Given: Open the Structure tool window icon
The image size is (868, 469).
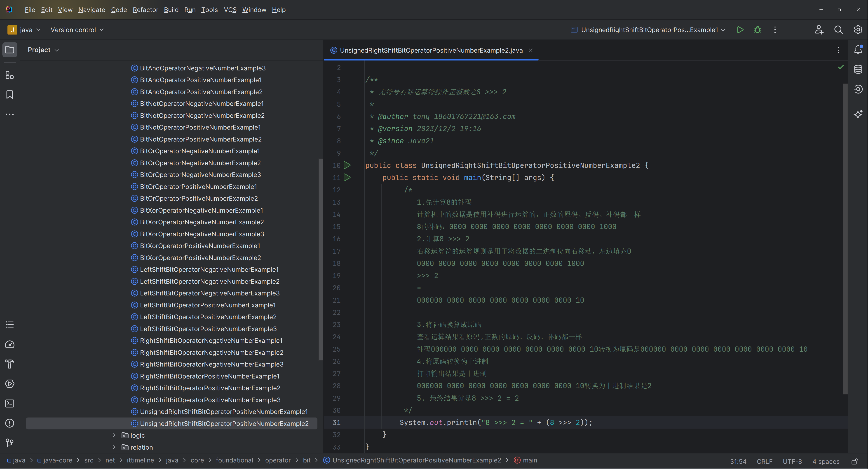Looking at the screenshot, I should pyautogui.click(x=10, y=75).
